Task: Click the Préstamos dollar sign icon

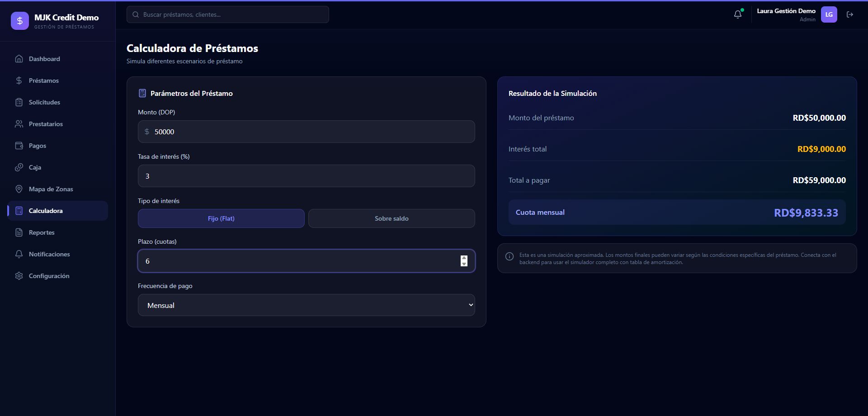Action: coord(19,80)
